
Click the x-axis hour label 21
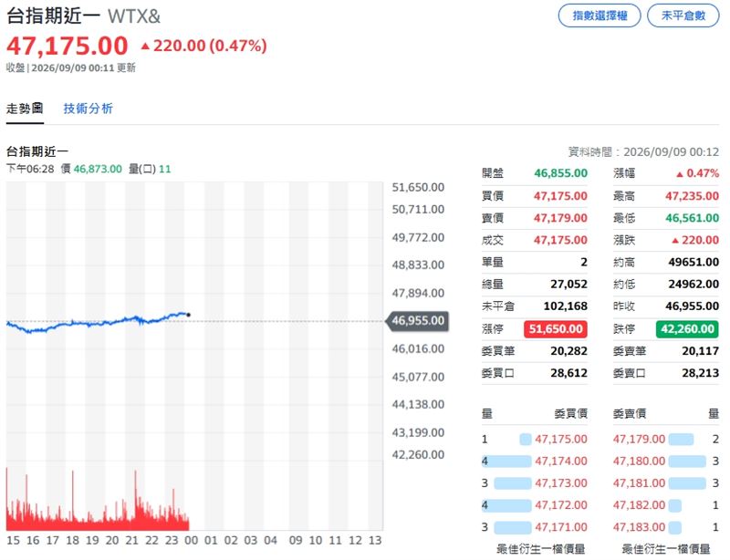pos(131,541)
